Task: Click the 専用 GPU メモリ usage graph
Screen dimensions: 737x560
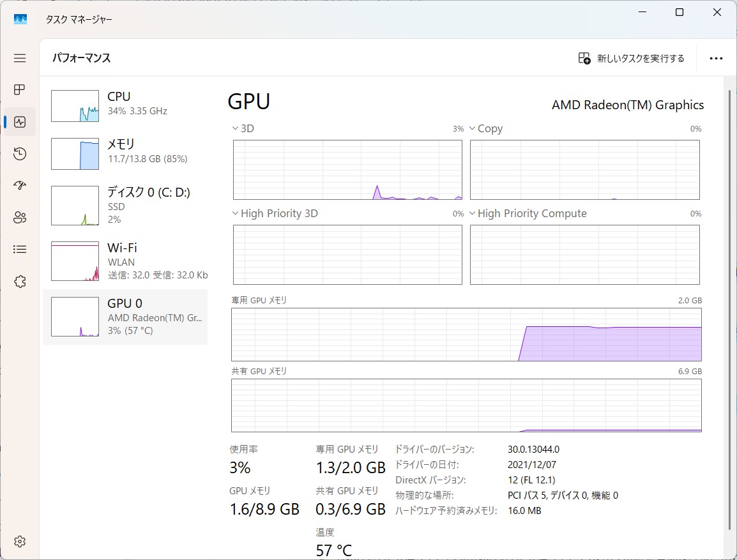Action: (x=466, y=335)
